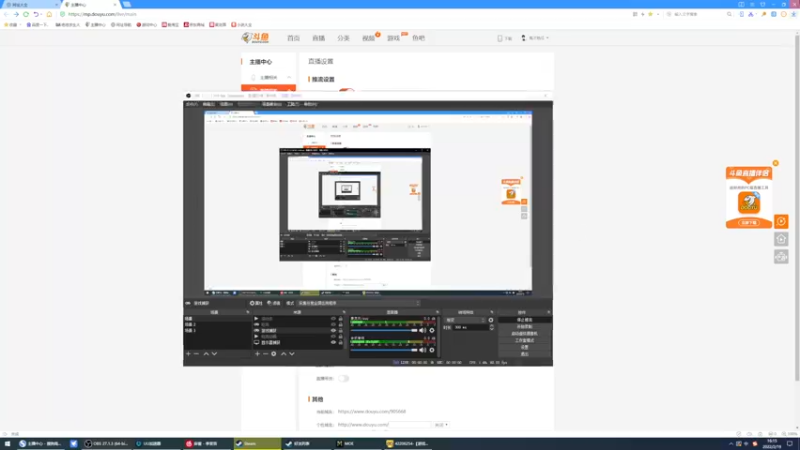Go back with browser back arrow
The width and height of the screenshot is (800, 450).
tap(7, 14)
